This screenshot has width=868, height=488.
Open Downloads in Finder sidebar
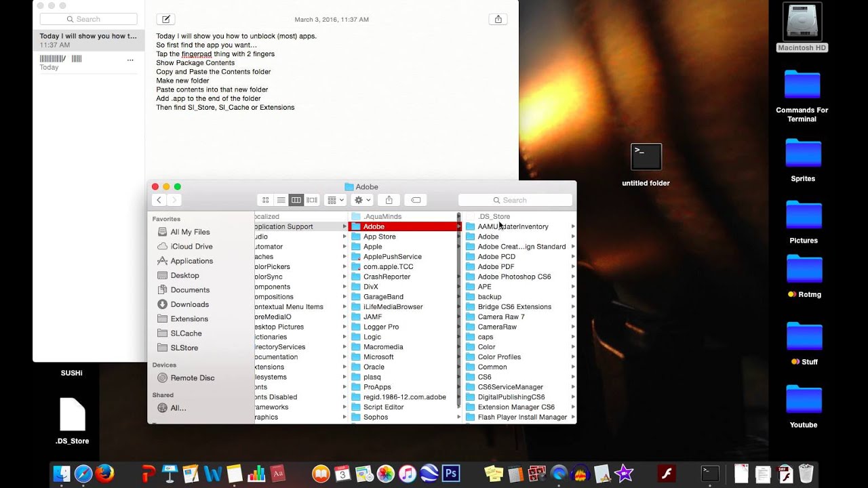coord(189,304)
